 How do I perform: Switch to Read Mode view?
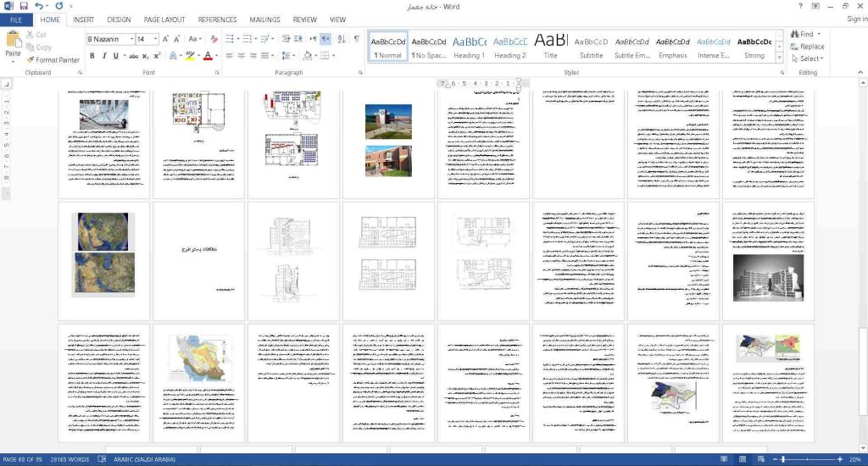pos(724,459)
